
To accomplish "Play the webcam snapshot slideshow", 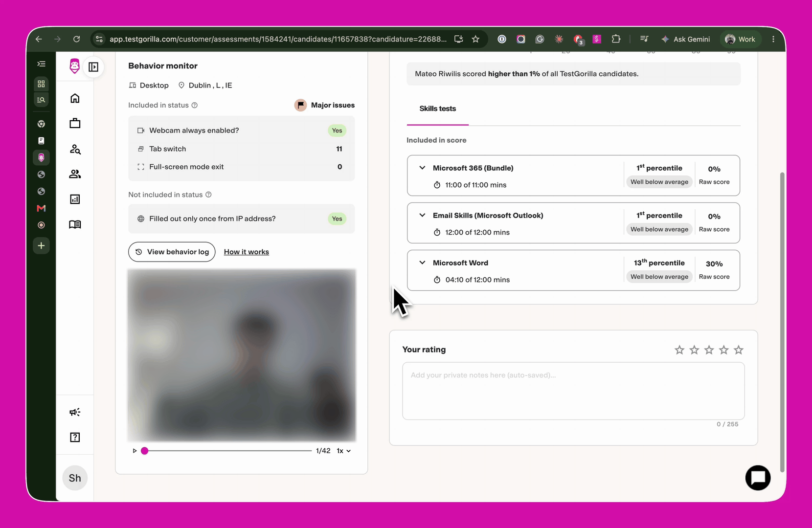I will coord(135,451).
